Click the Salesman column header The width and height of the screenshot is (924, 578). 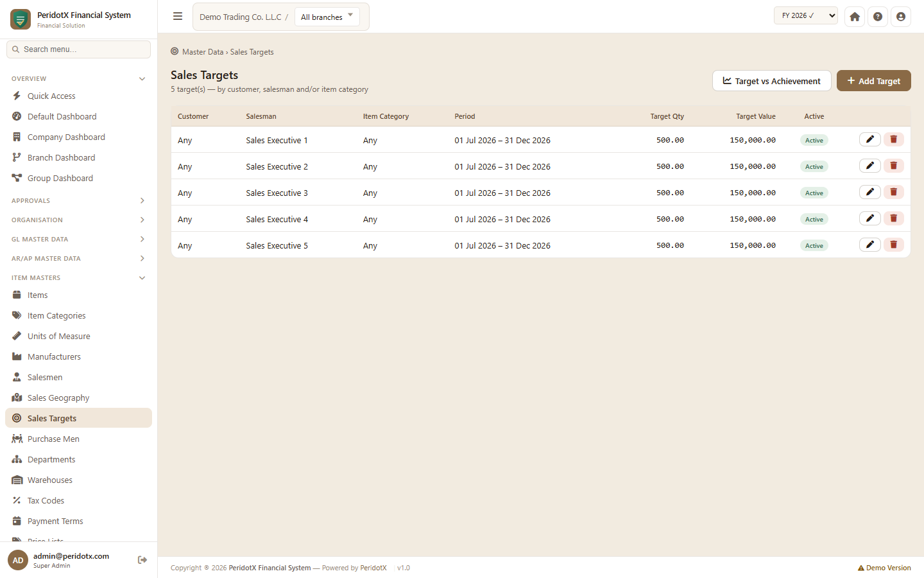(x=261, y=116)
